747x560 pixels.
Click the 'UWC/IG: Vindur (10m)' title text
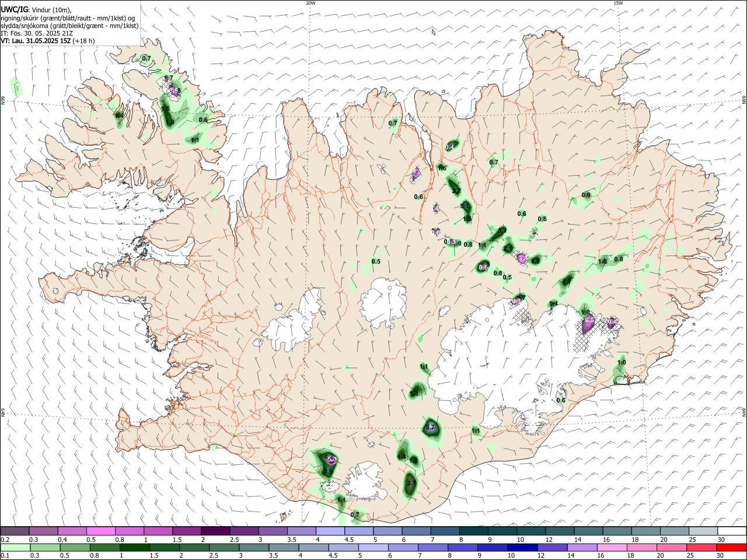pyautogui.click(x=36, y=10)
